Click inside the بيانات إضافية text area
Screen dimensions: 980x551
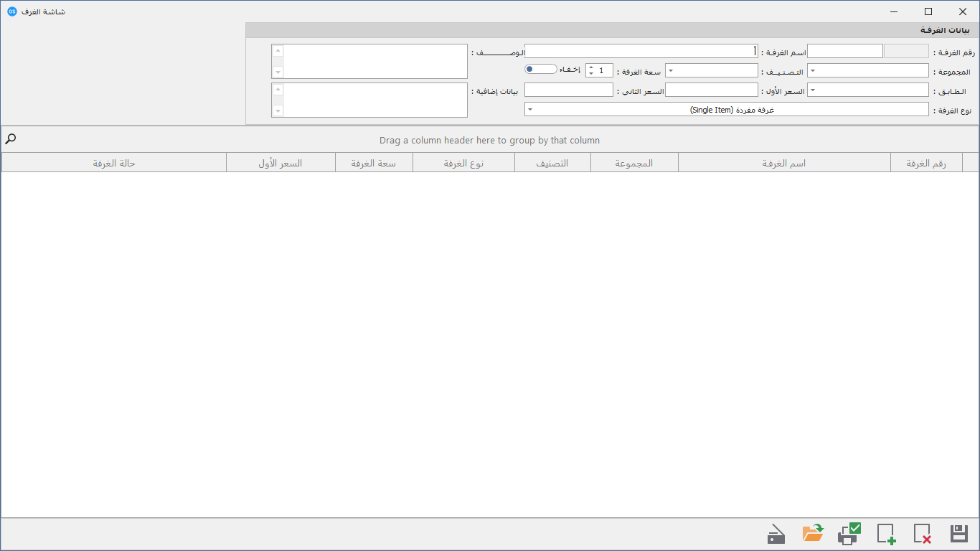pyautogui.click(x=369, y=100)
